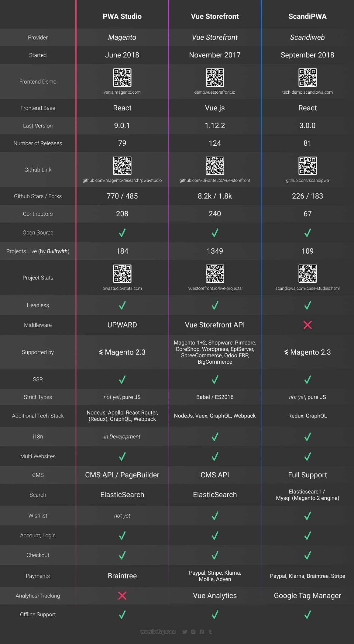Viewport: 354px width, 644px height.
Task: Click the 'Google Tag Manager' analytics cell
Action: point(308,596)
